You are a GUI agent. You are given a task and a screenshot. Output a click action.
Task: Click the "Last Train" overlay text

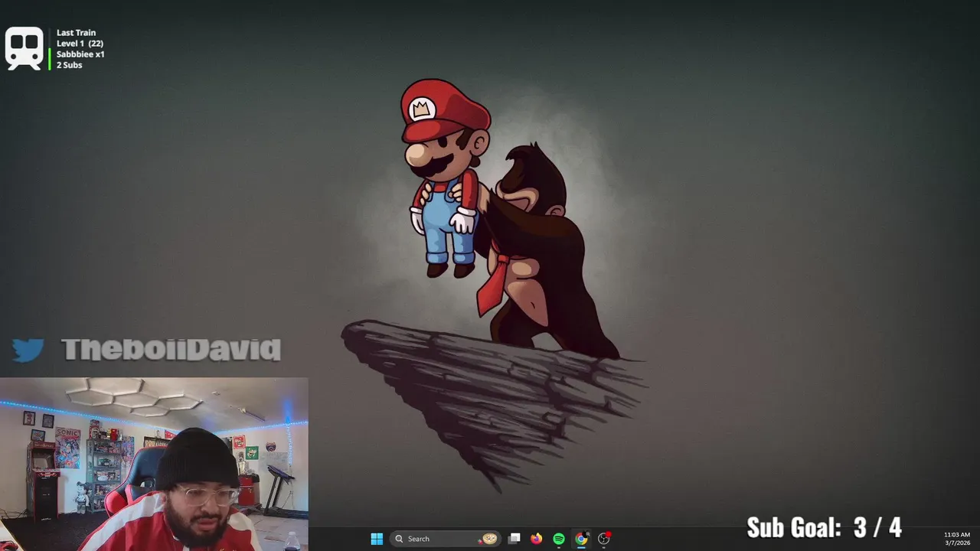click(x=76, y=33)
